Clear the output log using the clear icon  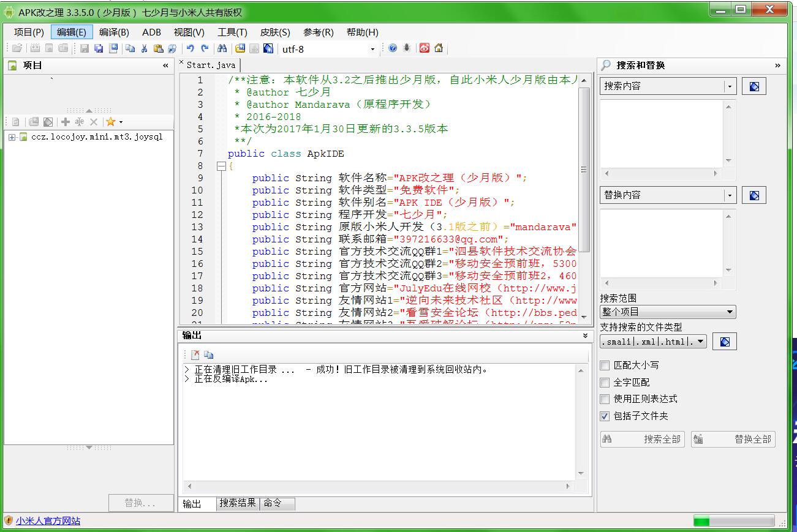(195, 354)
